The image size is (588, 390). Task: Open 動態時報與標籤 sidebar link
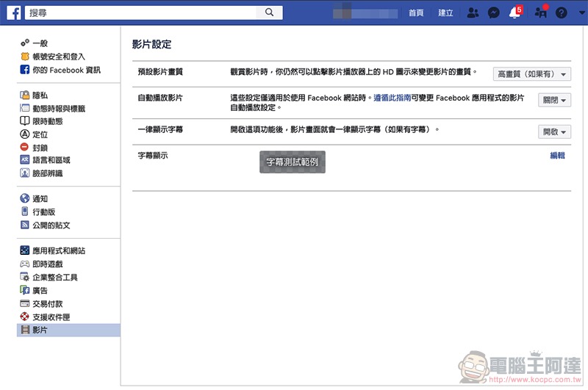(59, 108)
